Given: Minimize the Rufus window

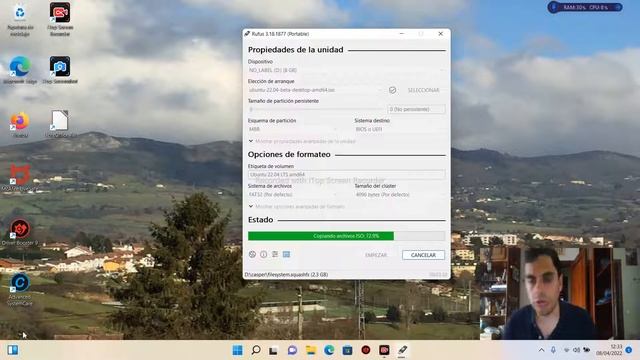Looking at the screenshot, I should [402, 34].
